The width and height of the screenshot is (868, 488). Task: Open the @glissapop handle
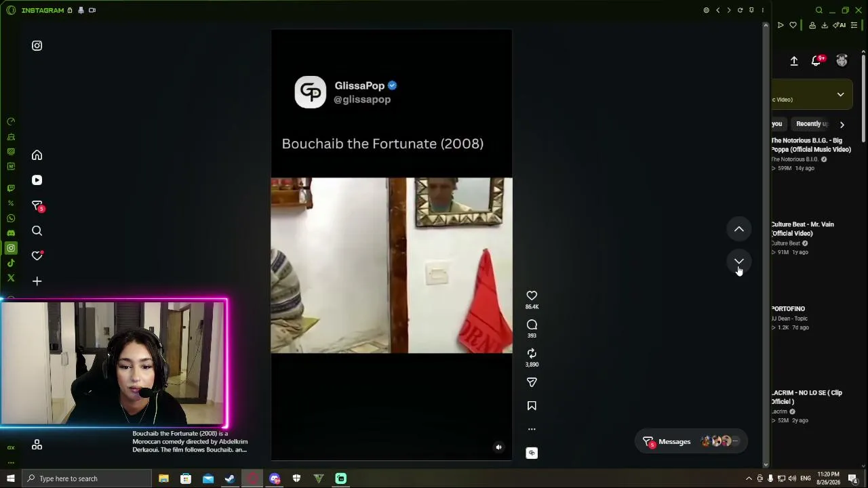coord(362,100)
